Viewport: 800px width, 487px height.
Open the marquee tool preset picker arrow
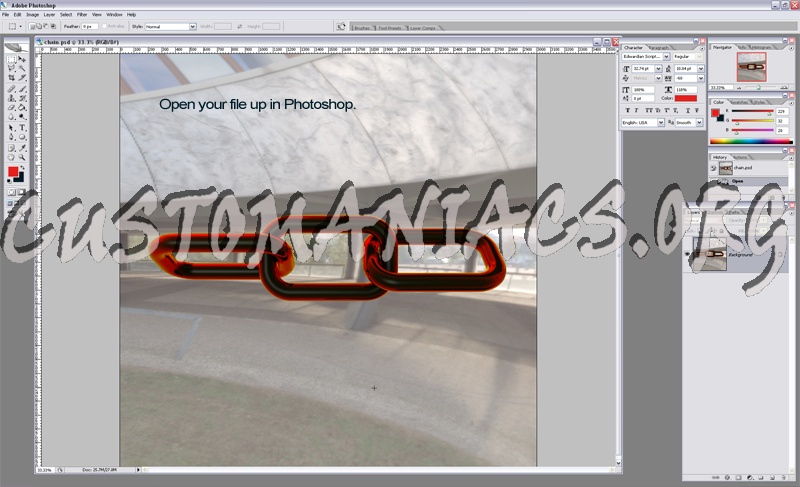click(20, 27)
